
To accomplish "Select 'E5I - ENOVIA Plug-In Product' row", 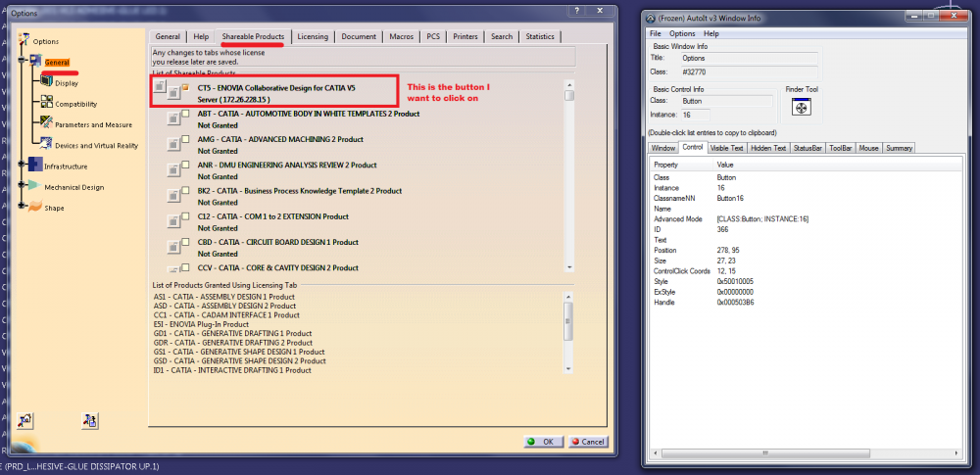I will pos(201,324).
